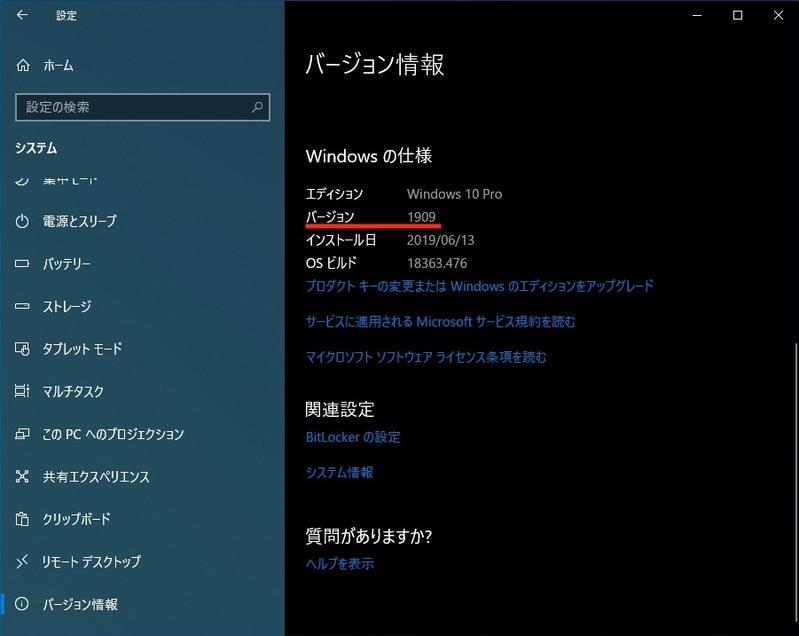Open the システム情報 link
The image size is (799, 636).
click(339, 472)
